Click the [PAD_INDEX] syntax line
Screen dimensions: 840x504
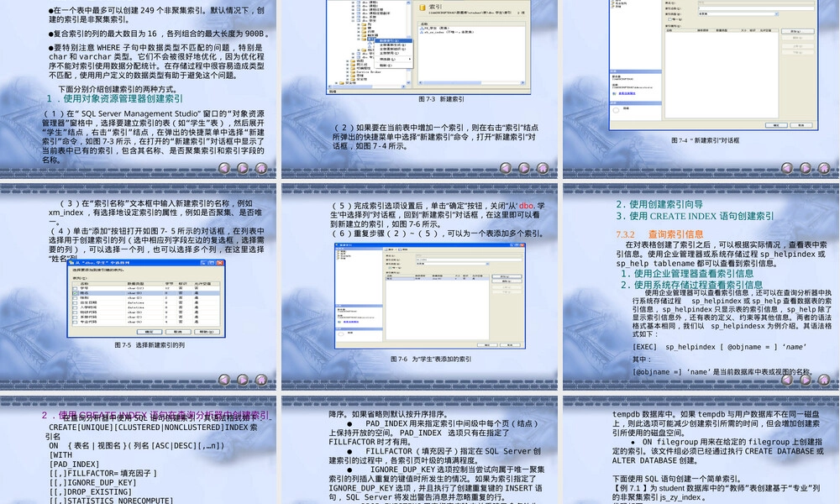click(74, 465)
